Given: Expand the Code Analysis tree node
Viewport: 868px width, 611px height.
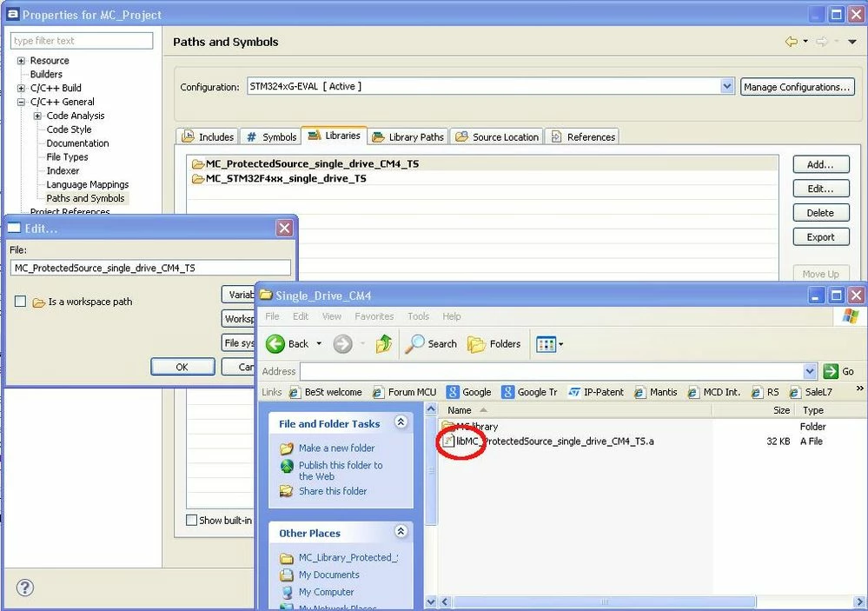Looking at the screenshot, I should click(x=37, y=116).
